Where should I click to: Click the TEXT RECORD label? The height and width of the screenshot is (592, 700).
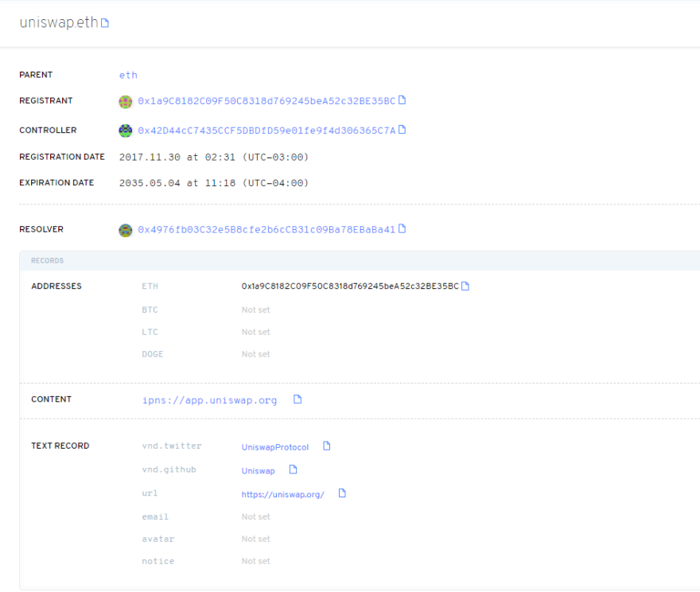click(60, 446)
